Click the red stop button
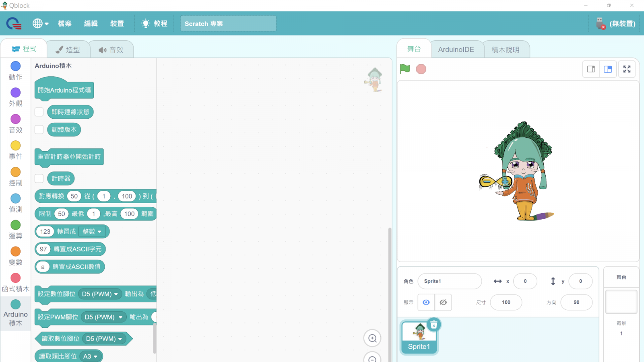Image resolution: width=644 pixels, height=362 pixels. click(x=421, y=69)
